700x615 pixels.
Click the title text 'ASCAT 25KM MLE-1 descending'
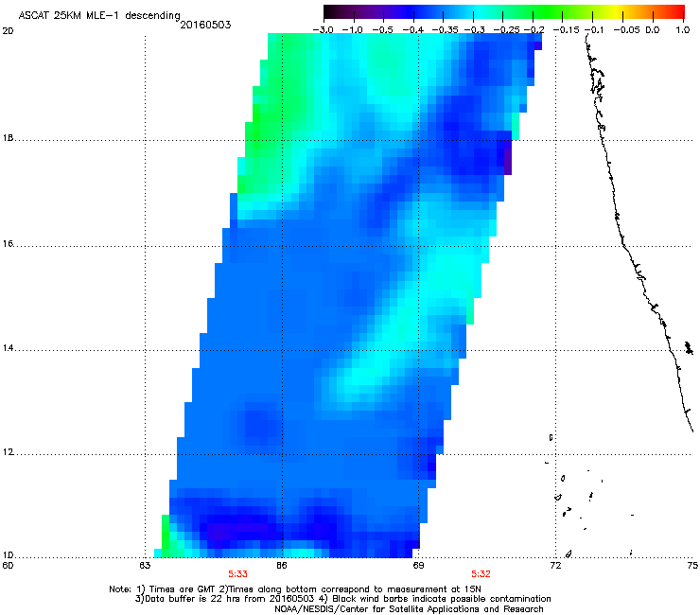99,15
